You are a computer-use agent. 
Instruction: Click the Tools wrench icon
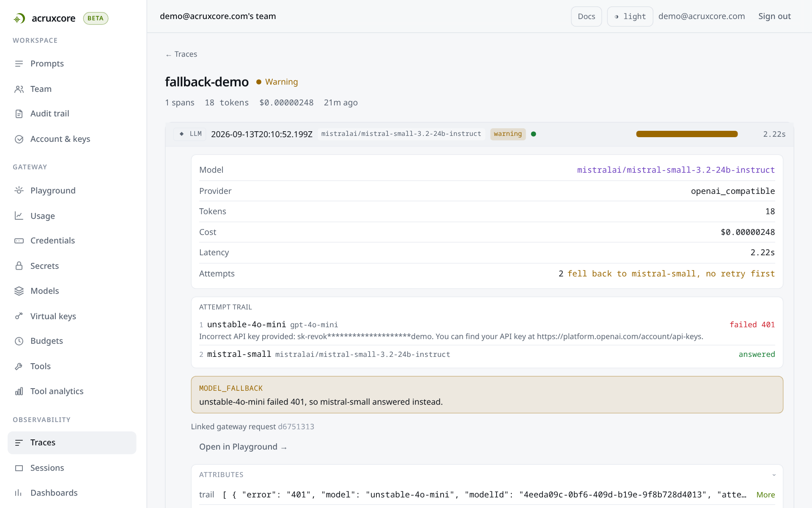(19, 366)
